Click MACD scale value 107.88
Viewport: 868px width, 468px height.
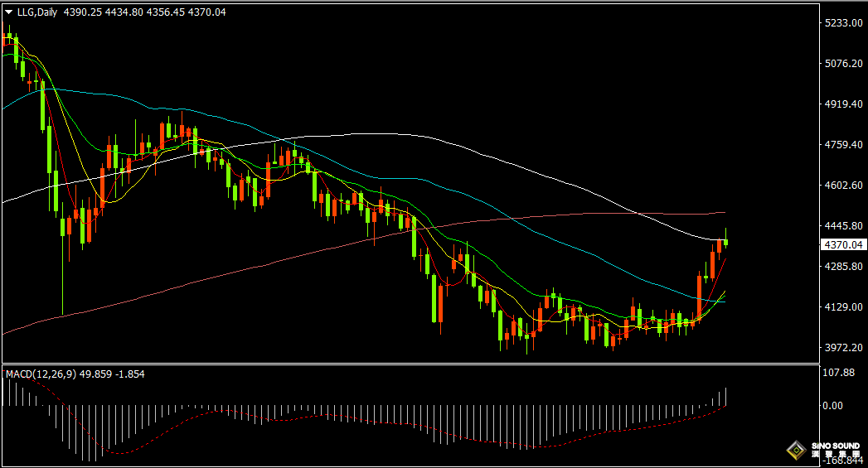pyautogui.click(x=839, y=372)
